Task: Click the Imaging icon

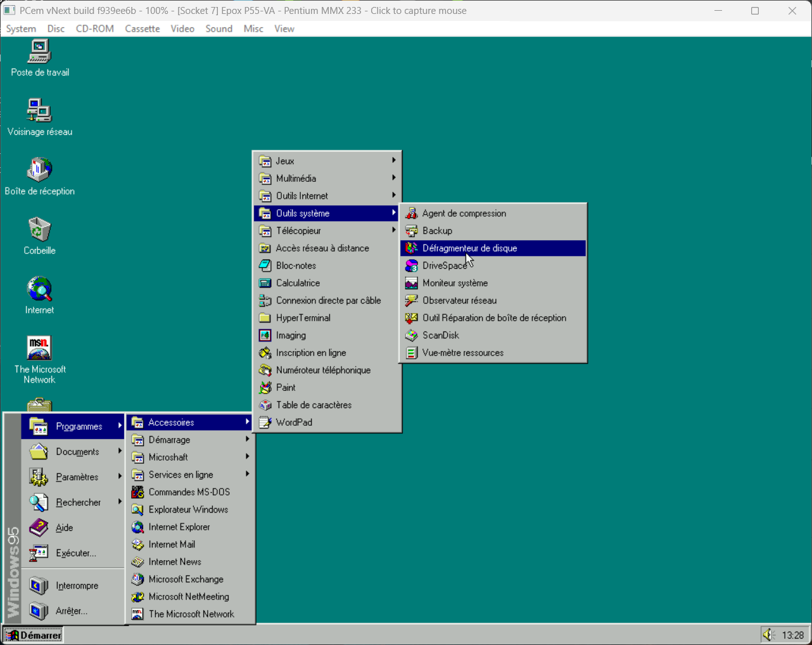Action: tap(265, 335)
